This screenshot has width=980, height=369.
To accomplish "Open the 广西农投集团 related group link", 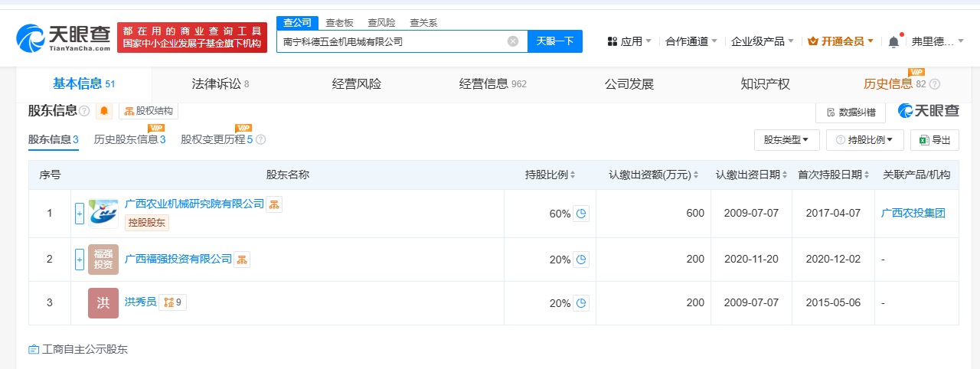I will pos(913,214).
